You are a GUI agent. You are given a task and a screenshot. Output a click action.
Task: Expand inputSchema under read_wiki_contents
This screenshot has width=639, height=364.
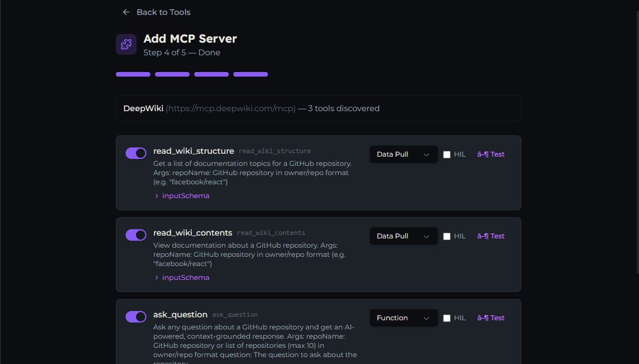pos(182,278)
